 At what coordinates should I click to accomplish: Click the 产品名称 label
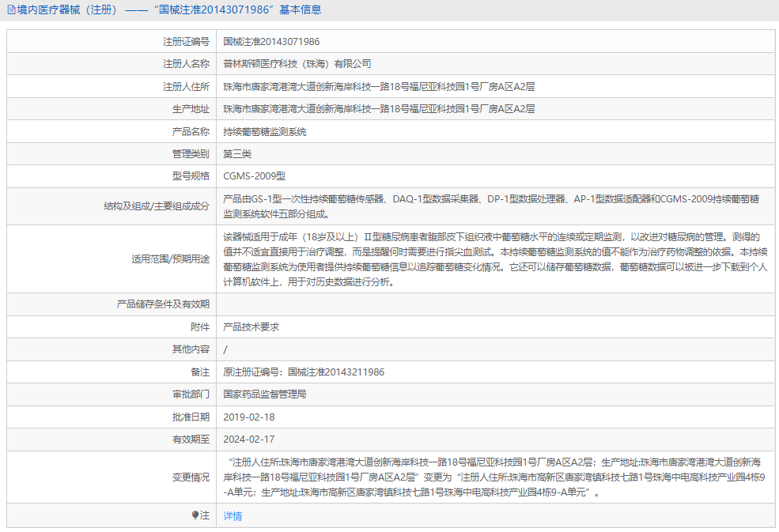click(x=191, y=132)
